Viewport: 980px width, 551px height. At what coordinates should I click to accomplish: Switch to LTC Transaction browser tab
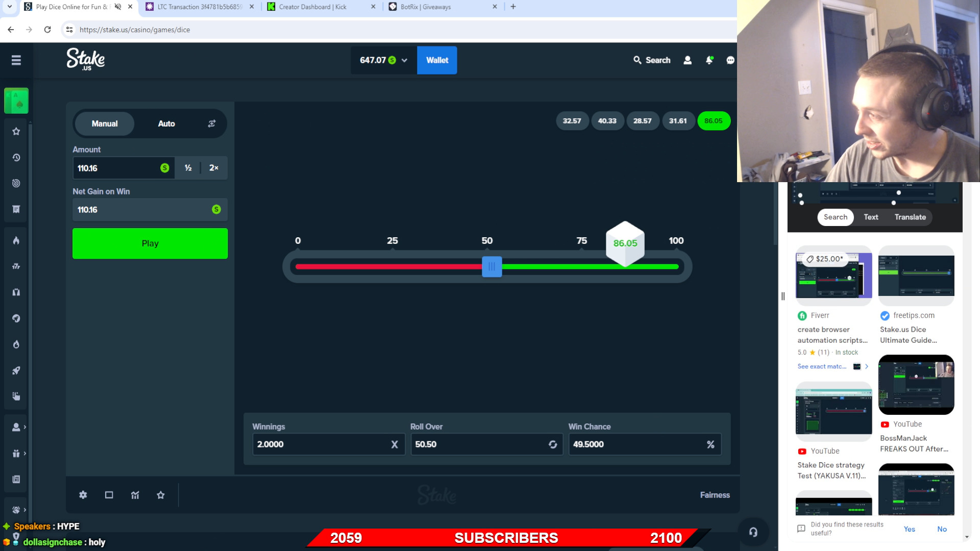tap(200, 7)
